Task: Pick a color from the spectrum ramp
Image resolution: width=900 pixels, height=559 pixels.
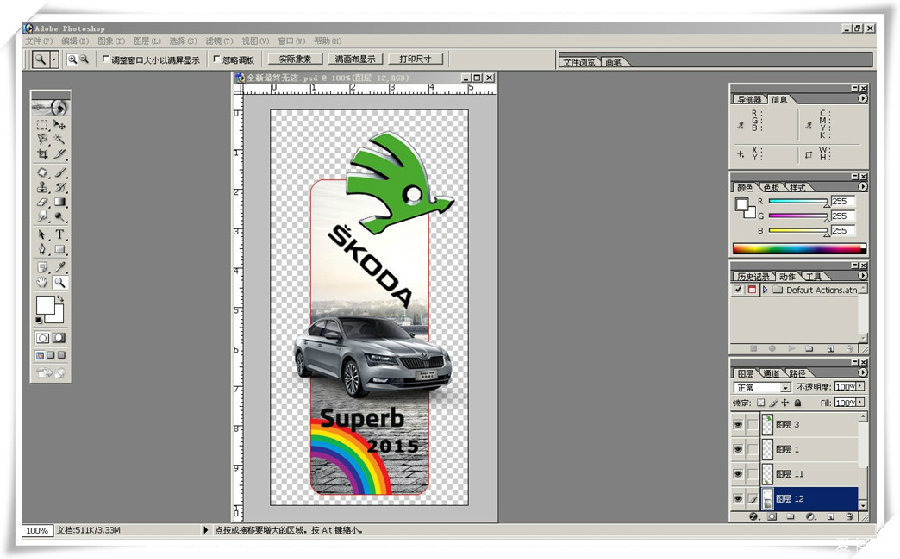Action: click(x=800, y=249)
